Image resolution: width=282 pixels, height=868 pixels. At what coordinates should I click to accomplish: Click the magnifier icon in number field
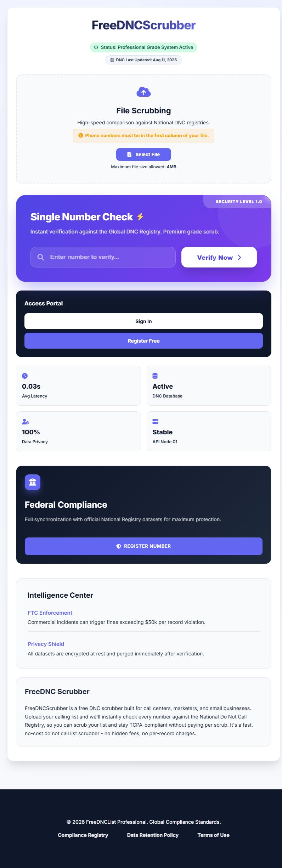(x=41, y=257)
